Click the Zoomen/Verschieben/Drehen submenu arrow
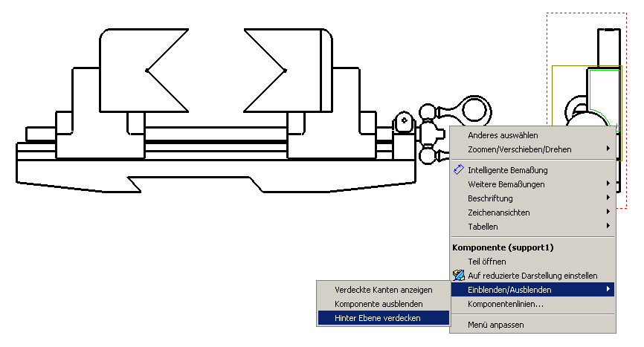Viewport: 644px width, 347px height. click(608, 149)
